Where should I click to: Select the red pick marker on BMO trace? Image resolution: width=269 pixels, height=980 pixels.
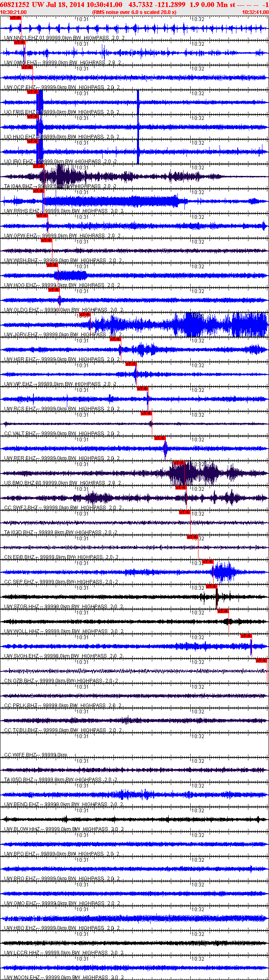179,463
